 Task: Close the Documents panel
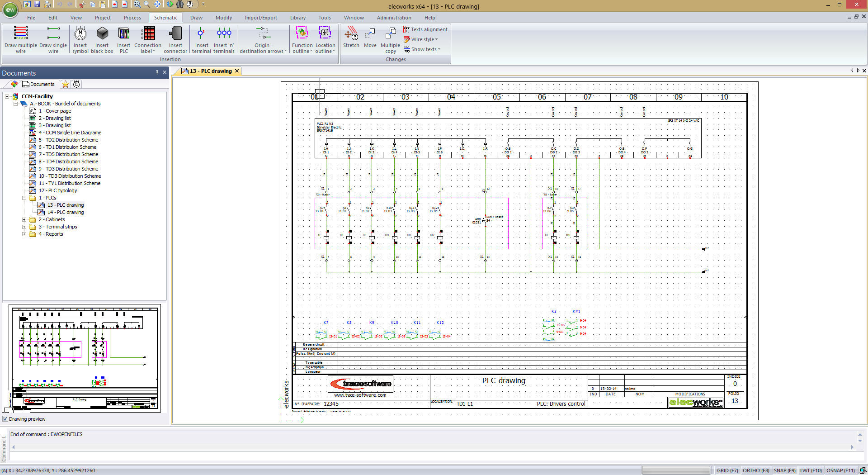click(165, 72)
